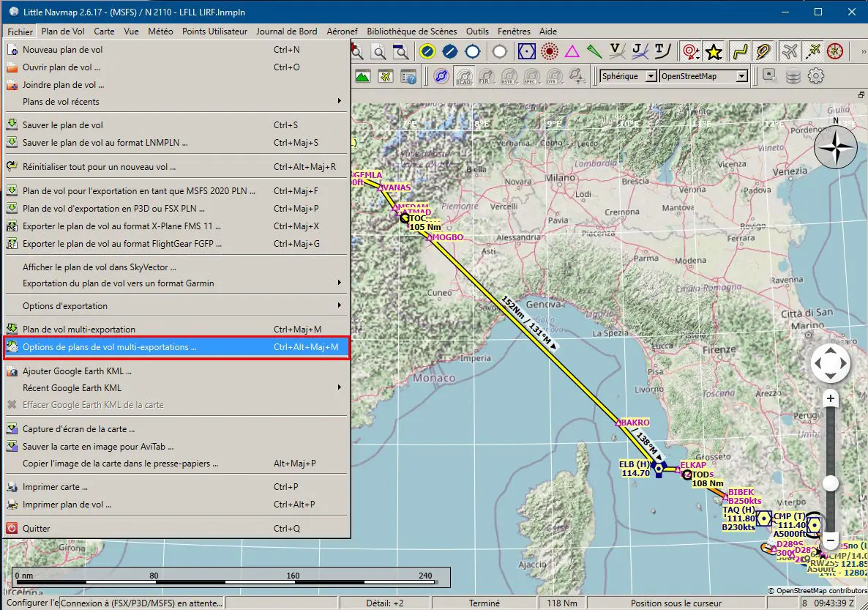868x610 pixels.
Task: Toggle hard surface airports display icon
Action: click(427, 51)
